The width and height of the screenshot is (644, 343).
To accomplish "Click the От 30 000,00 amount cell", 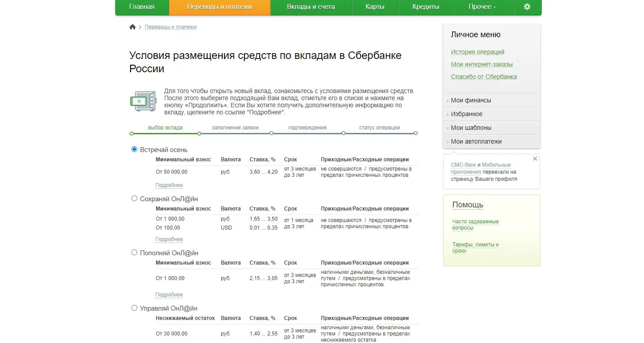I will point(171,334).
